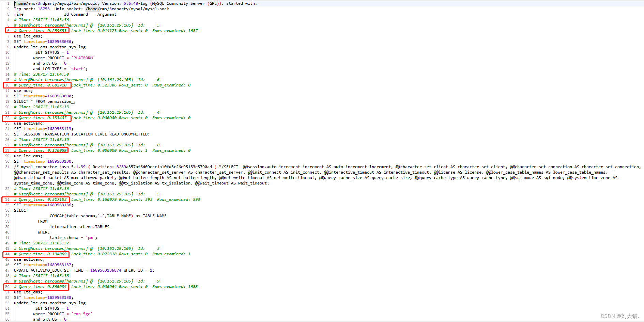Click the 'ems_5gc' string in the where clause
The height and width of the screenshot is (322, 644).
click(82, 314)
